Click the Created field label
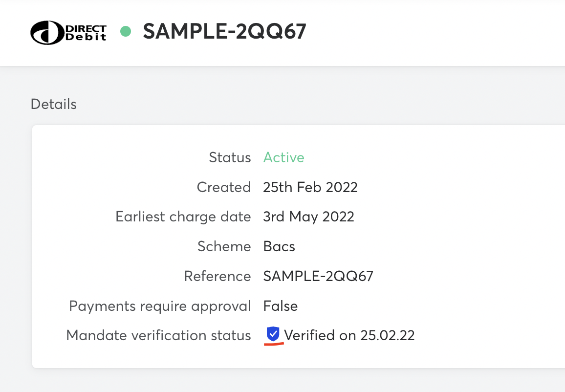Screen dimensions: 565x392 pyautogui.click(x=223, y=187)
